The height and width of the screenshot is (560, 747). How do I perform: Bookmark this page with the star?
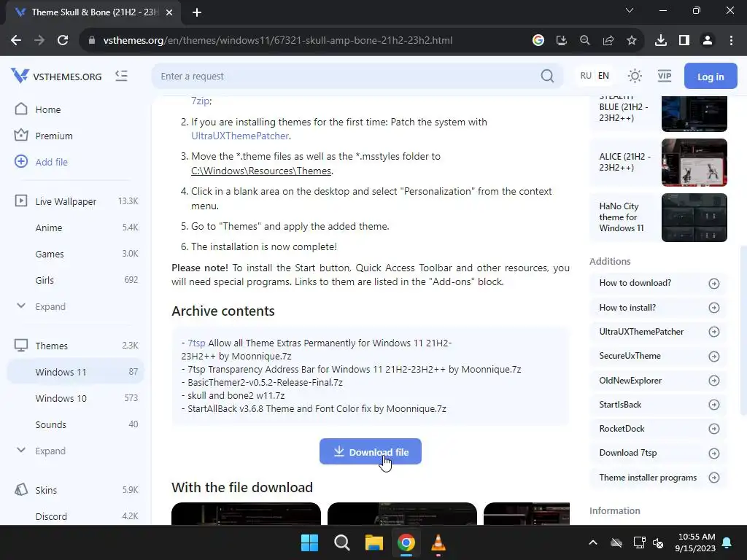[632, 41]
